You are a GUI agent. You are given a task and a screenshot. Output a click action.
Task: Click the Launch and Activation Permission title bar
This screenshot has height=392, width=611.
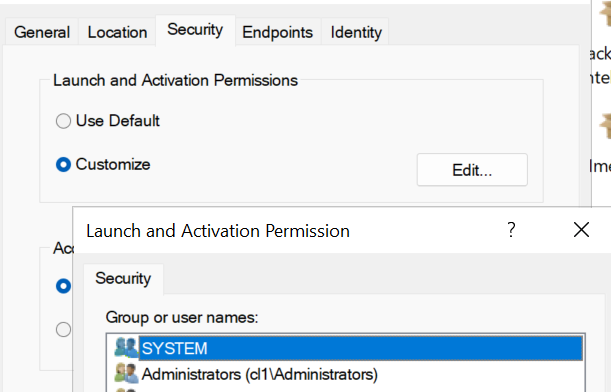pyautogui.click(x=288, y=230)
